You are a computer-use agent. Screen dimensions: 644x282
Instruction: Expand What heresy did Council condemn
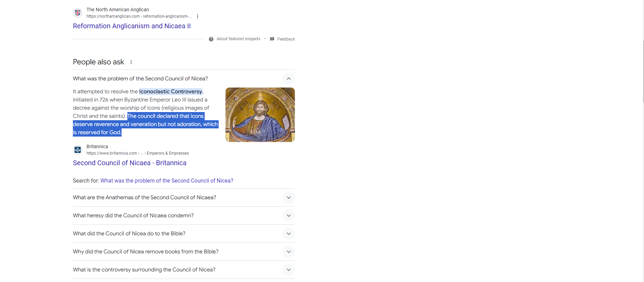pos(288,216)
